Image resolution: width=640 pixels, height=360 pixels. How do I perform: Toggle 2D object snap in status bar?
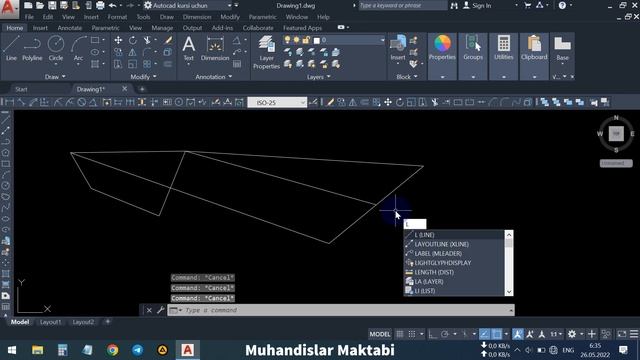point(497,334)
